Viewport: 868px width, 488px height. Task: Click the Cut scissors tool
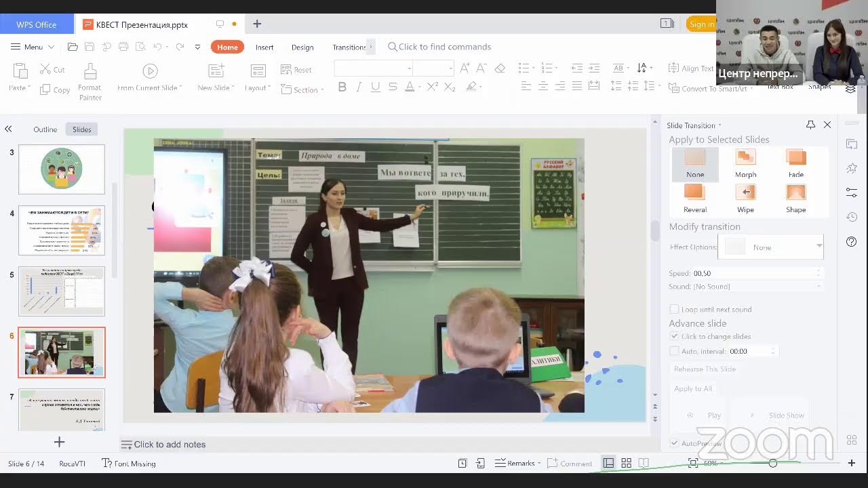click(52, 69)
